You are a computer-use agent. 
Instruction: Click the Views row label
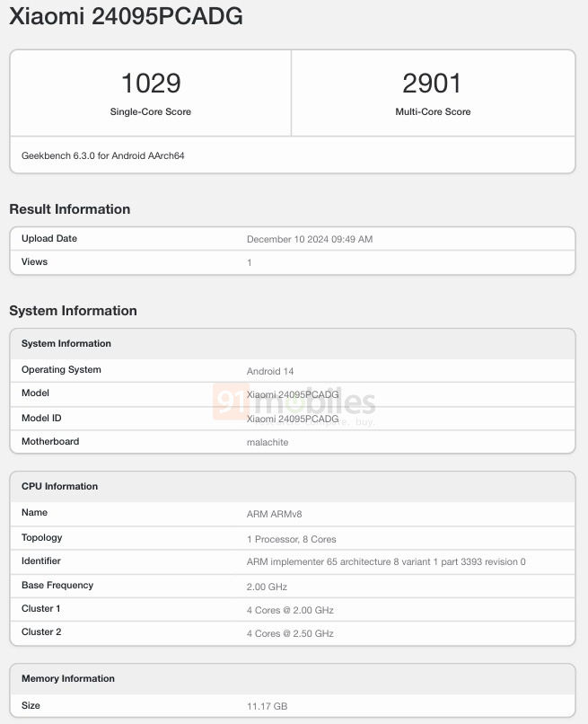[x=34, y=262]
